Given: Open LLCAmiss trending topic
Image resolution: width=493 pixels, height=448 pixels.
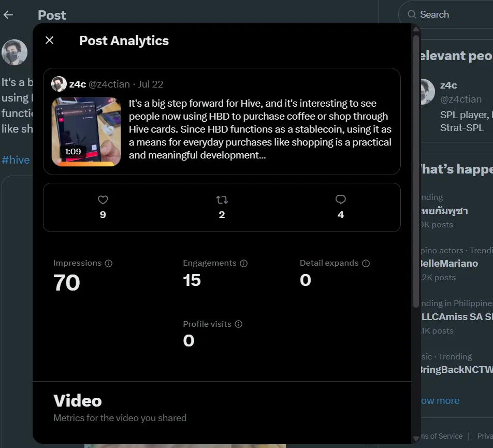Looking at the screenshot, I should coord(457,316).
